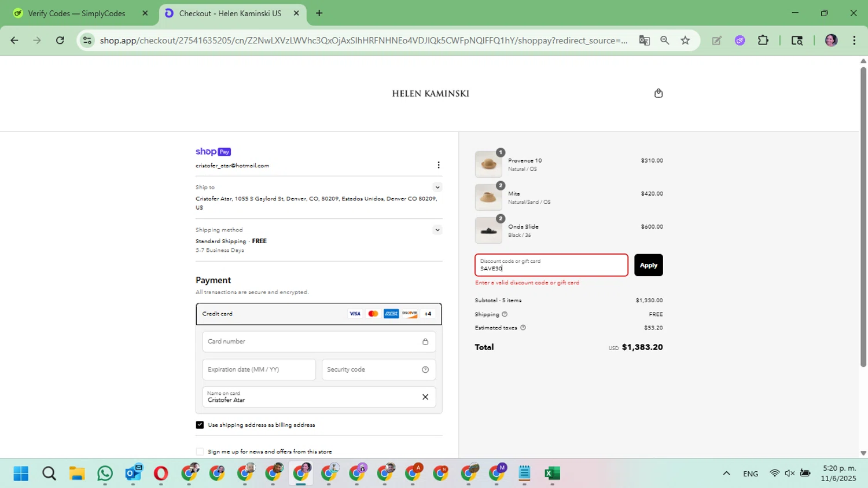
Task: Click the Expiration date field
Action: (259, 369)
